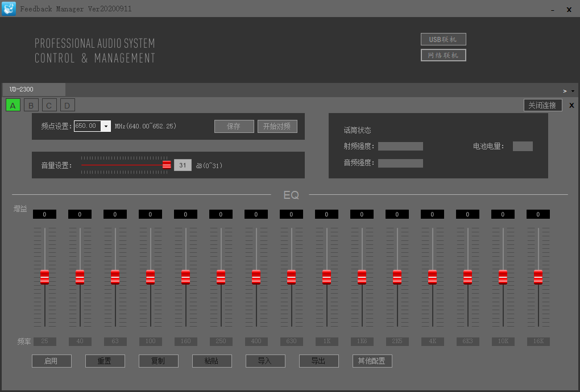Click the 160 Hz EQ slider handle
Image resolution: width=580 pixels, height=392 pixels.
pyautogui.click(x=186, y=277)
